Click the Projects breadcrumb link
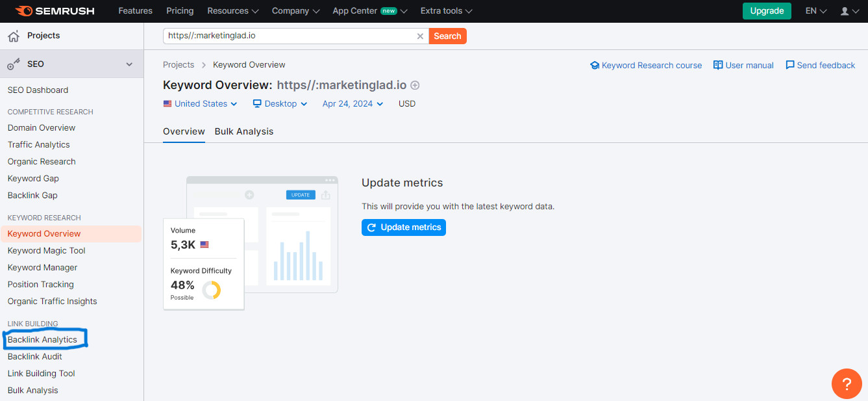The height and width of the screenshot is (401, 868). pos(179,65)
